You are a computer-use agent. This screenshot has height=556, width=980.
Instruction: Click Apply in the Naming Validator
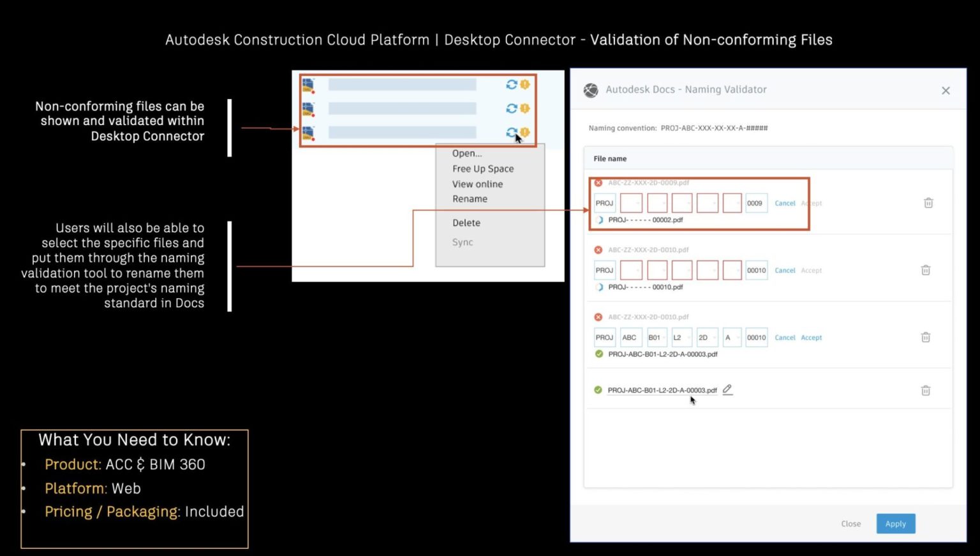[x=895, y=523]
